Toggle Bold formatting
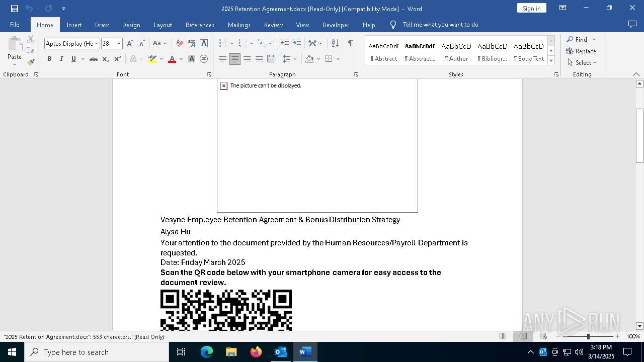The image size is (644, 362). pyautogui.click(x=49, y=59)
